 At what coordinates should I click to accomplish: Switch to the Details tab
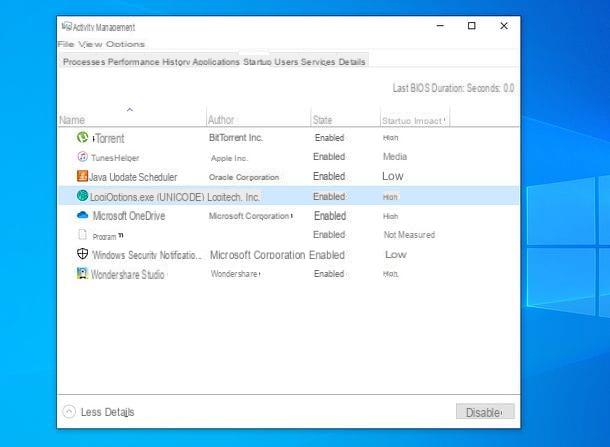click(352, 62)
